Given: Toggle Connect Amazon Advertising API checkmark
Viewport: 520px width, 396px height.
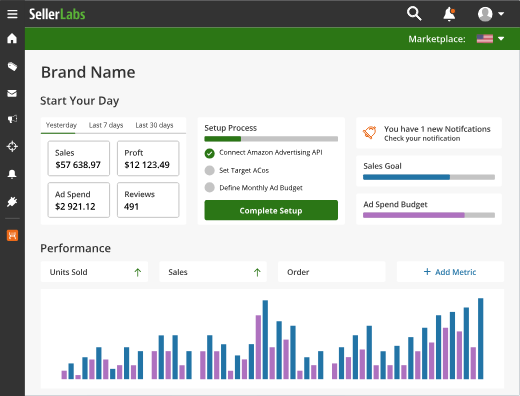Looking at the screenshot, I should [x=209, y=153].
